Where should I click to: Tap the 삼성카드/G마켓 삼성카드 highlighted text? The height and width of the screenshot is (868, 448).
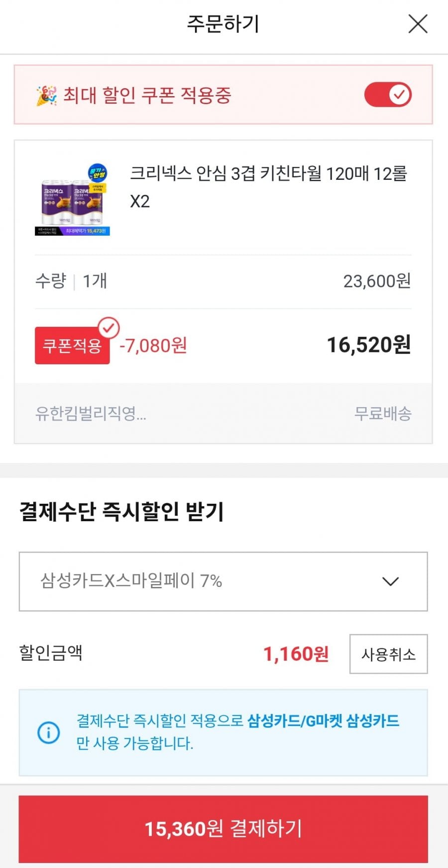[x=324, y=721]
